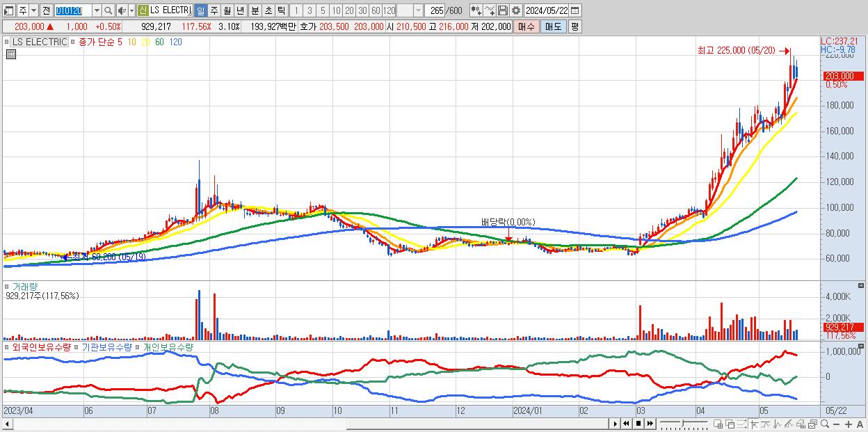
Task: Click the 주 button at top-left
Action: point(23,10)
